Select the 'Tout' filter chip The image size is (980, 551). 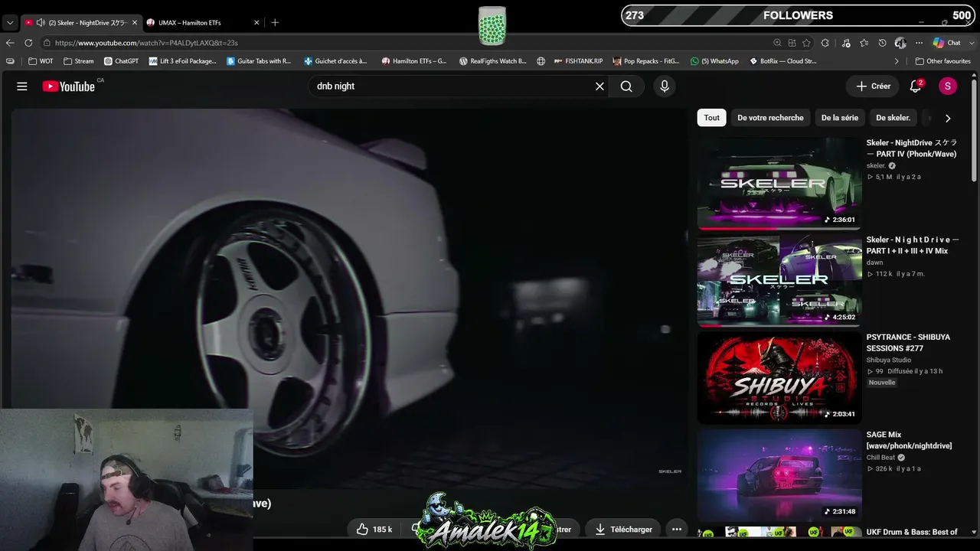click(712, 118)
